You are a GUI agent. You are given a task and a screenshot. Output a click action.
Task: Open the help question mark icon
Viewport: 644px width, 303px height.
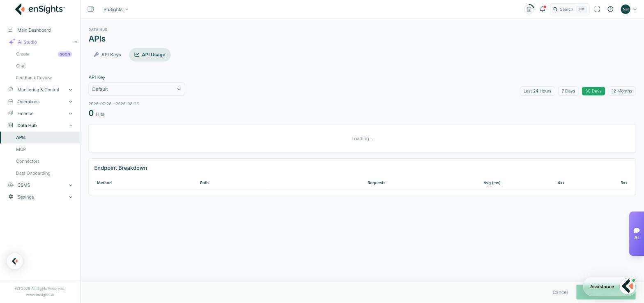pos(610,9)
